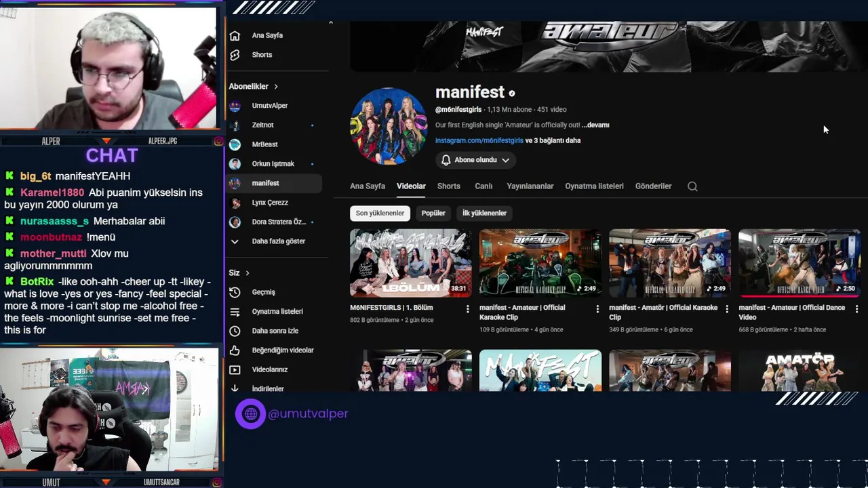The width and height of the screenshot is (868, 488).
Task: Open the Shorts icon in the sidebar
Action: (235, 55)
